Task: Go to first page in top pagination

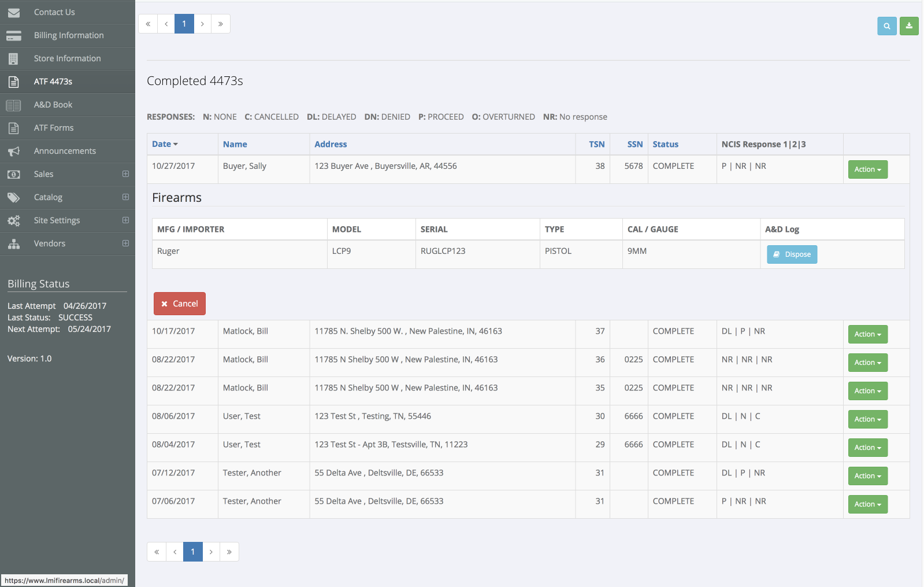Action: [x=148, y=24]
